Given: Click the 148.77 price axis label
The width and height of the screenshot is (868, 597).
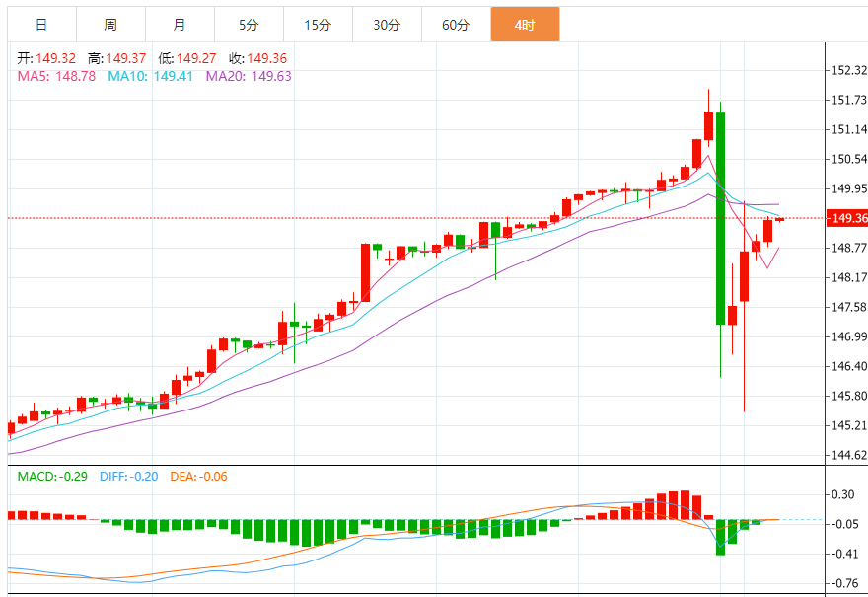Looking at the screenshot, I should coord(849,248).
